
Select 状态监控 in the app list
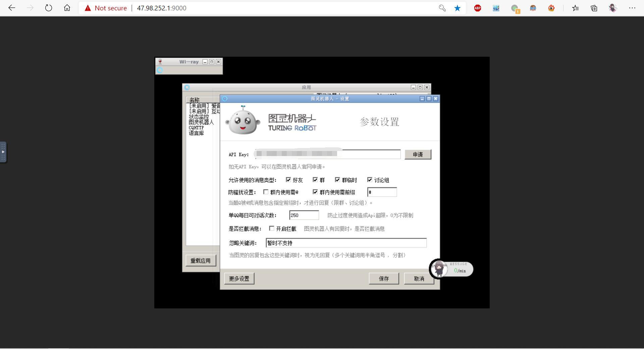199,117
